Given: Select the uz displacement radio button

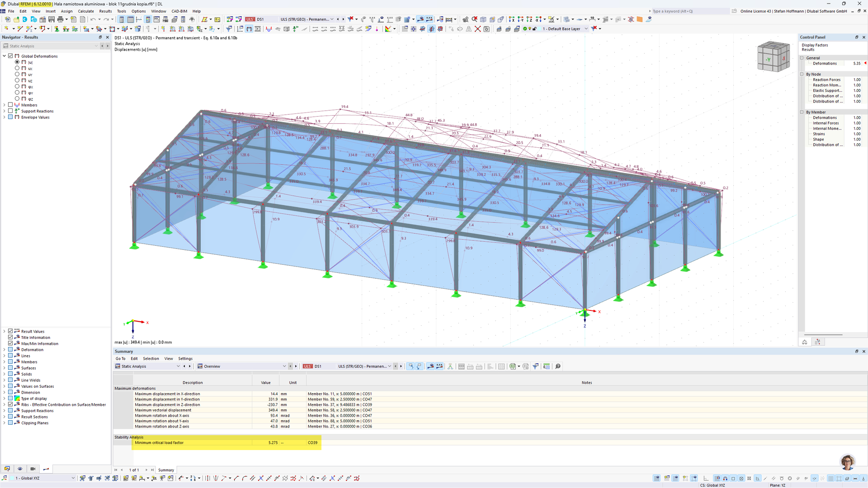Looking at the screenshot, I should (x=17, y=80).
